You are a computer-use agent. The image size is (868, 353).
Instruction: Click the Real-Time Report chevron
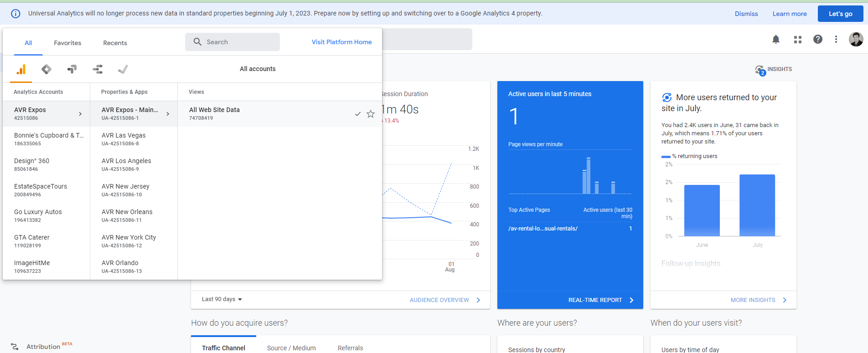coord(631,300)
